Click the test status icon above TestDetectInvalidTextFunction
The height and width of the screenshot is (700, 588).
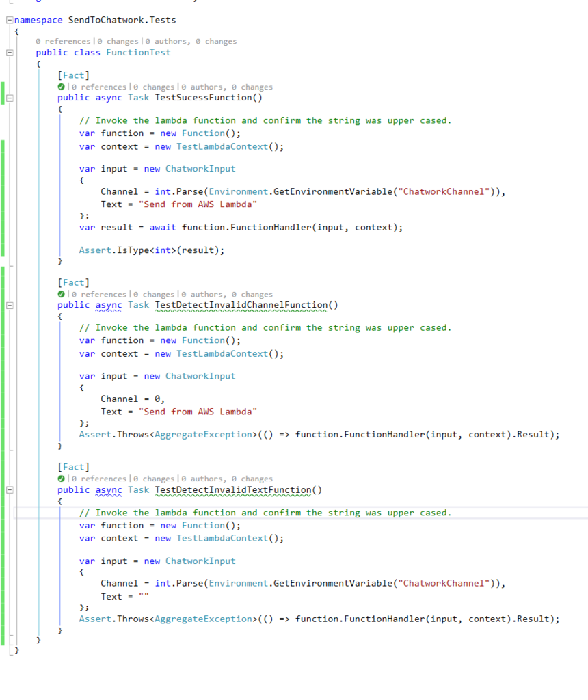pos(62,478)
